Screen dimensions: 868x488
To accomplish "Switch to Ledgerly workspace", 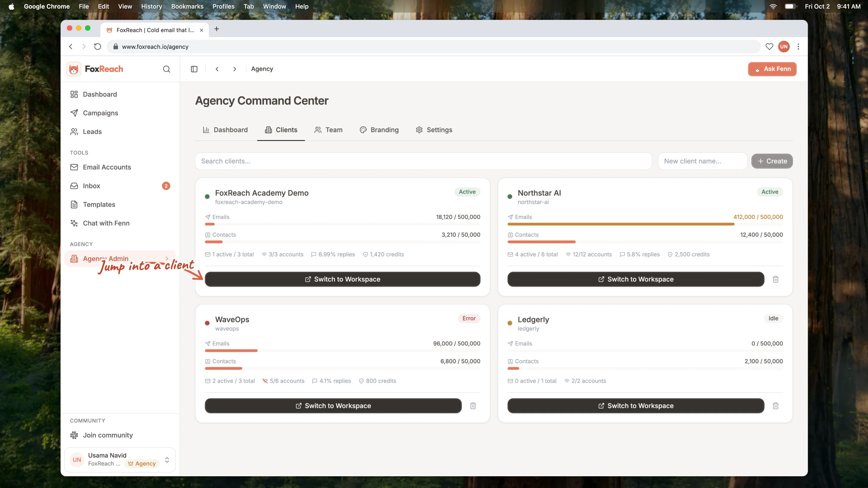I will click(x=636, y=406).
